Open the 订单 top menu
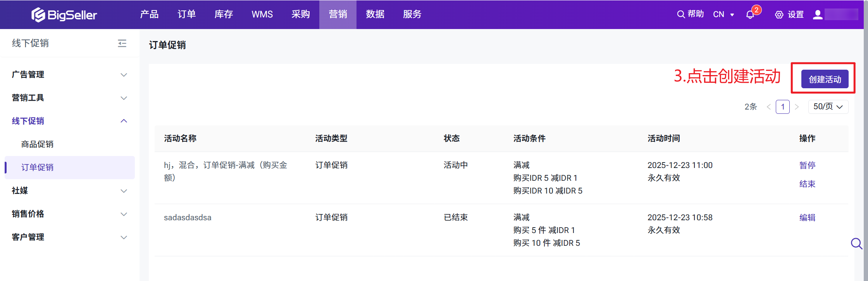 (x=186, y=14)
